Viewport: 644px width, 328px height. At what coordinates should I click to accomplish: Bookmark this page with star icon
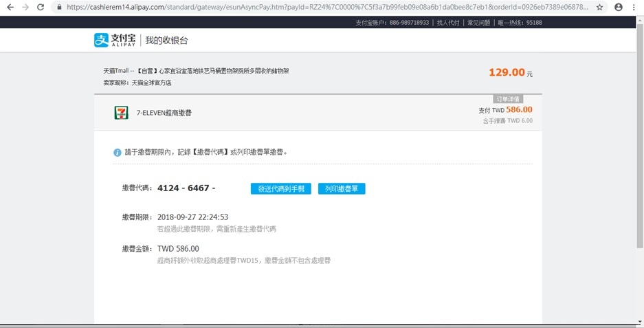599,8
